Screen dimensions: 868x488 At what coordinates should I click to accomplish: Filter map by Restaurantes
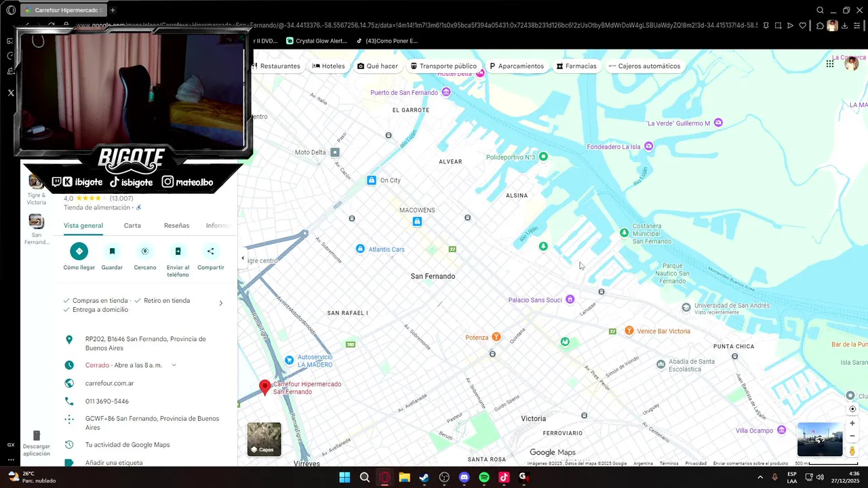click(x=275, y=66)
